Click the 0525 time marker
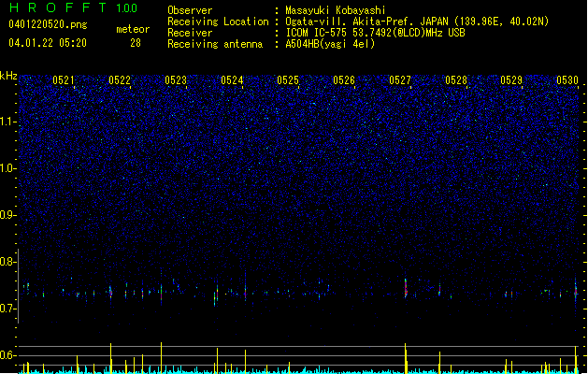 [288, 79]
